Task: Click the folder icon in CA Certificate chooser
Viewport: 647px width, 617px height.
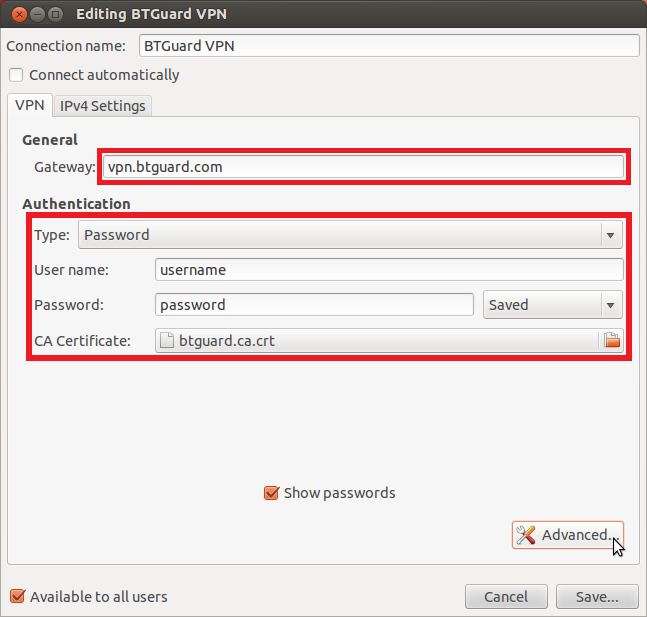Action: pyautogui.click(x=611, y=341)
